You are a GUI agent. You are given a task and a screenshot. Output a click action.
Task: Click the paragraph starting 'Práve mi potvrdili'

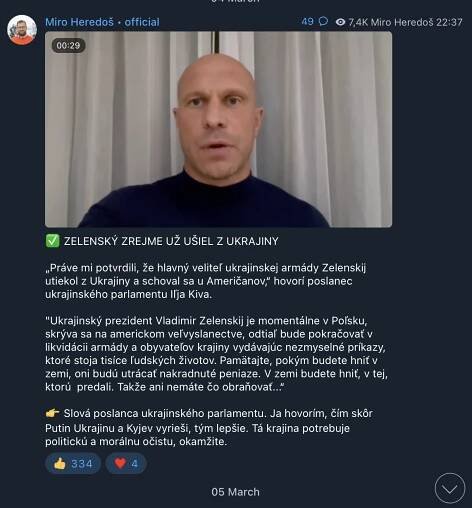(x=206, y=281)
